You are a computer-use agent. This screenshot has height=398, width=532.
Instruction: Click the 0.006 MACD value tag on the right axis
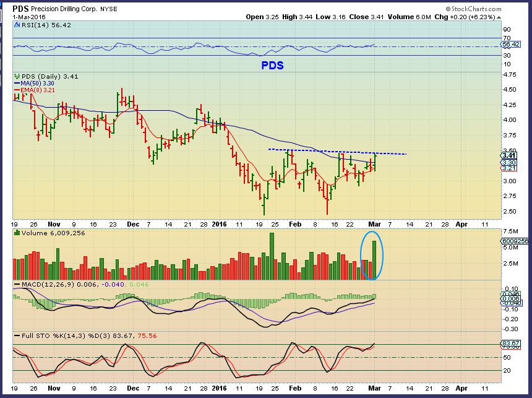(x=511, y=299)
